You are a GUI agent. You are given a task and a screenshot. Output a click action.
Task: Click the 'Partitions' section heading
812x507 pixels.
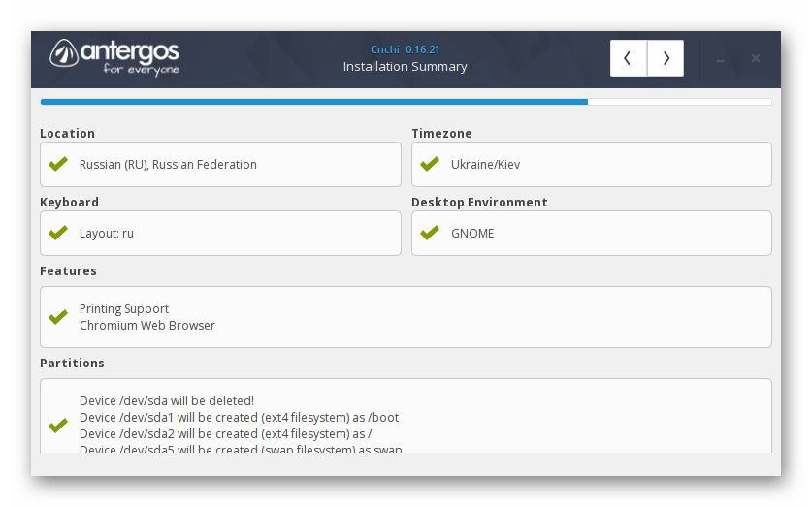72,364
